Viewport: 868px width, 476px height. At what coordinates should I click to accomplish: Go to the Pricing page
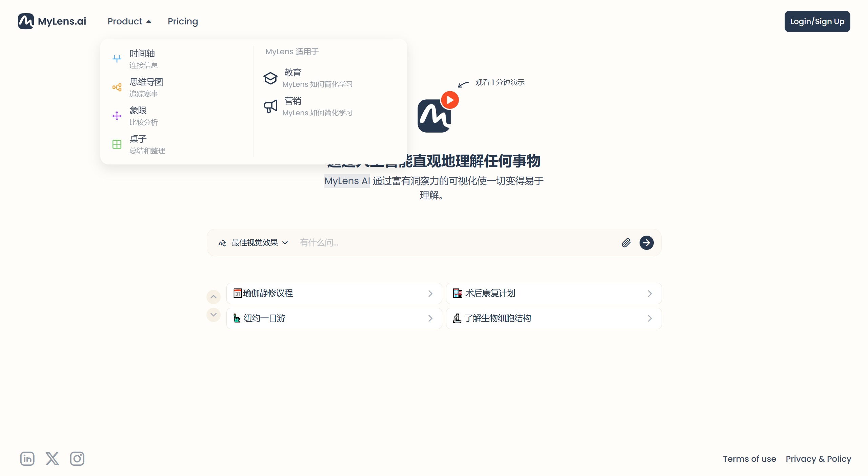[x=183, y=21]
